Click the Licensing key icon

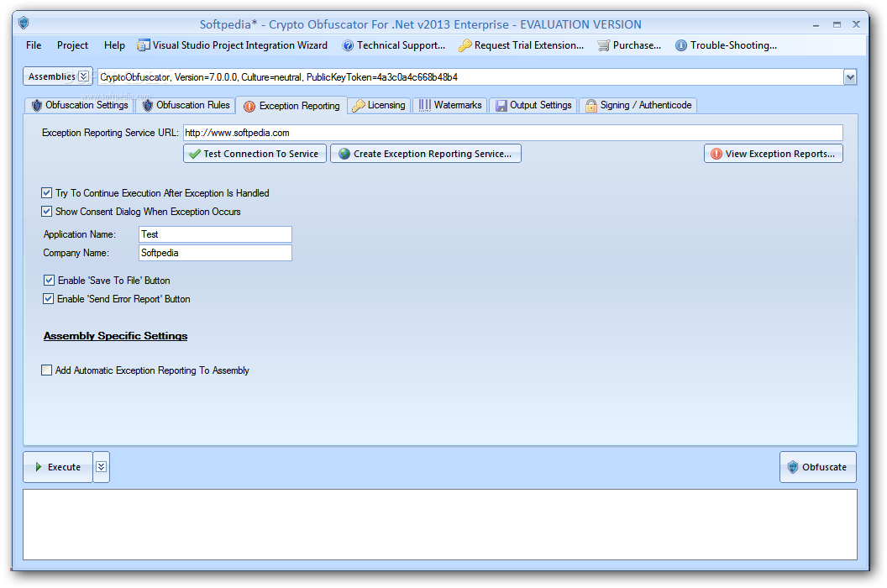[x=358, y=106]
